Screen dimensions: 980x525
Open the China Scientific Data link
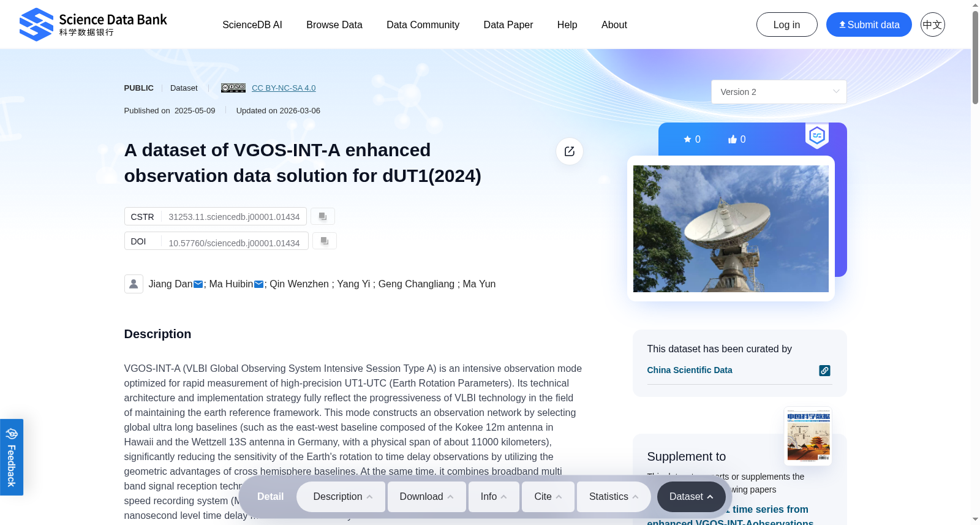pyautogui.click(x=690, y=370)
